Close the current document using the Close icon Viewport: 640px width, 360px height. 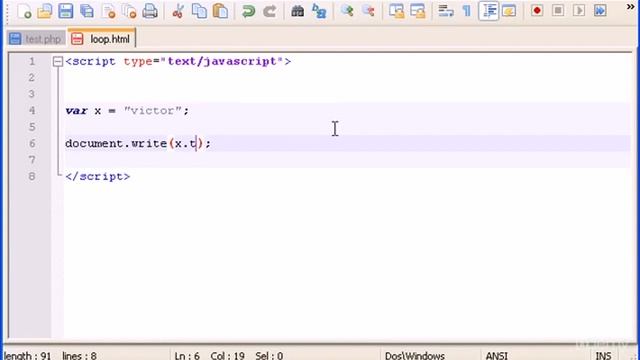click(x=109, y=11)
